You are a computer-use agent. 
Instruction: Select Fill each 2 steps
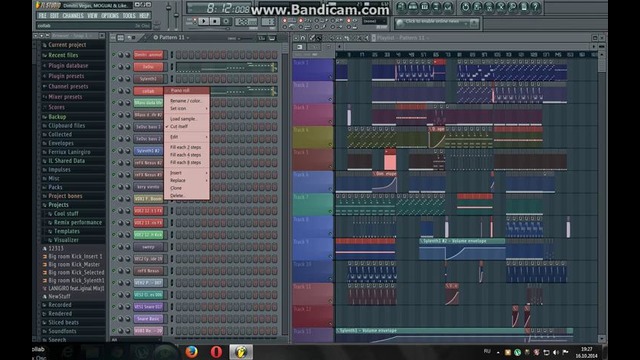pyautogui.click(x=187, y=147)
